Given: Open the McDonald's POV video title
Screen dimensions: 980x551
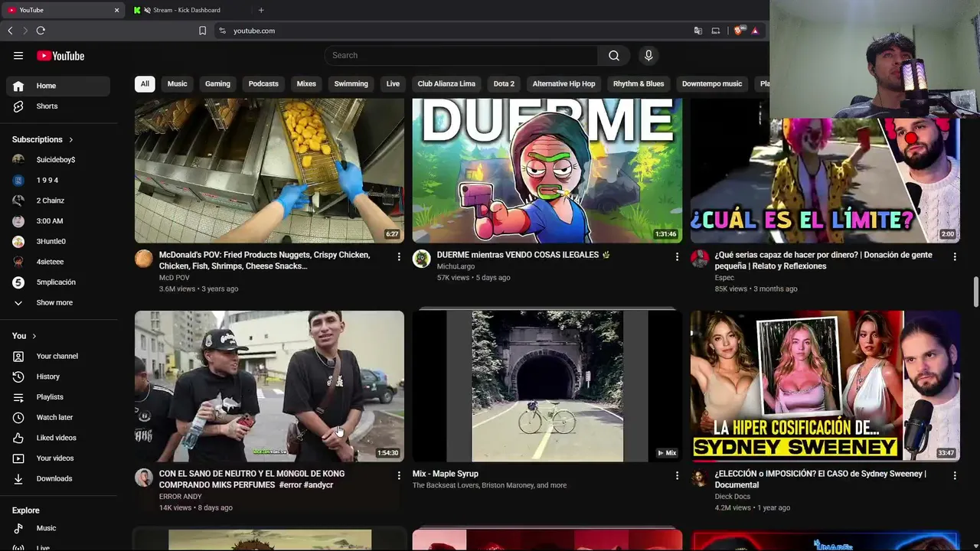Looking at the screenshot, I should (x=264, y=261).
